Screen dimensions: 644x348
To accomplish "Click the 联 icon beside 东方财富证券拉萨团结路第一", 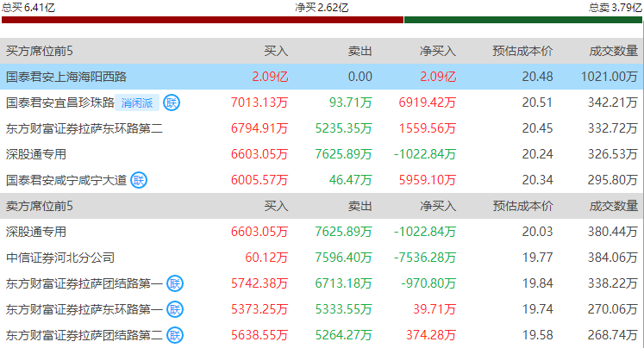I will 175,283.
